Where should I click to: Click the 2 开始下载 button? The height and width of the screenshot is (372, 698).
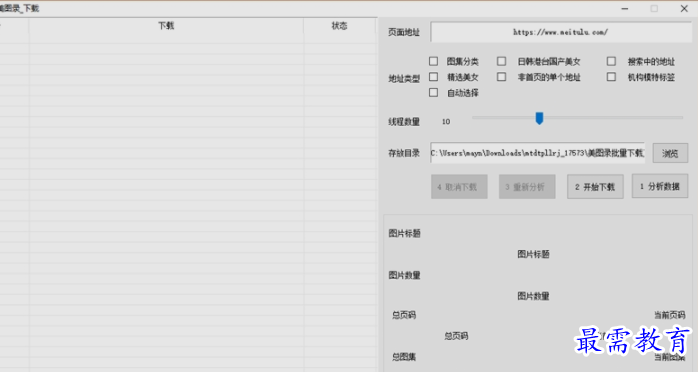click(x=595, y=187)
